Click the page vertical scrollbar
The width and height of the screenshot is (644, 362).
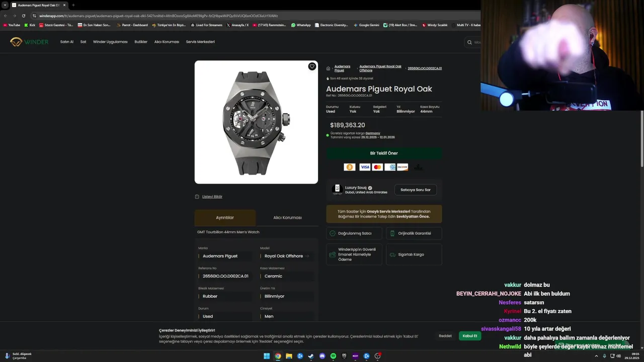pyautogui.click(x=641, y=138)
